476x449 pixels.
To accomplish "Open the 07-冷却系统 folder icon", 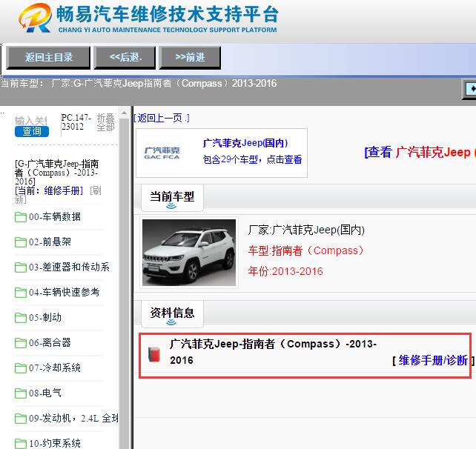I will coord(20,368).
